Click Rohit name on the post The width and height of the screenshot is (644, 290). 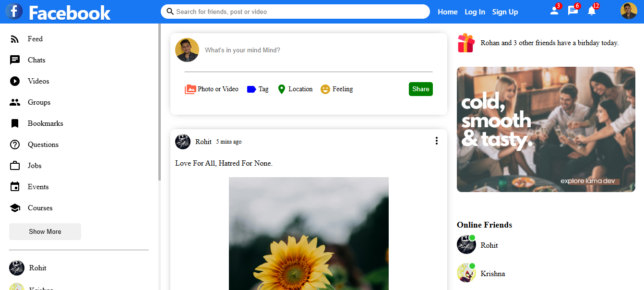pos(203,142)
